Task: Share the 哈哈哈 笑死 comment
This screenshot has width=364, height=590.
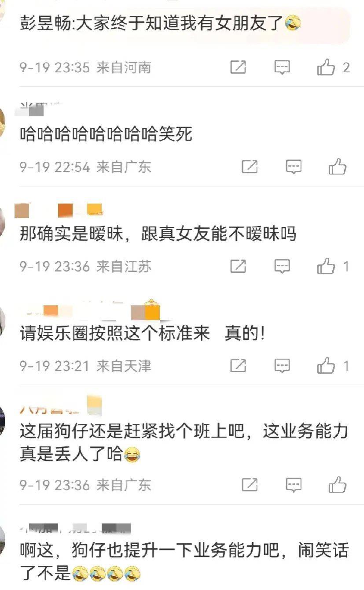Action: [x=250, y=167]
